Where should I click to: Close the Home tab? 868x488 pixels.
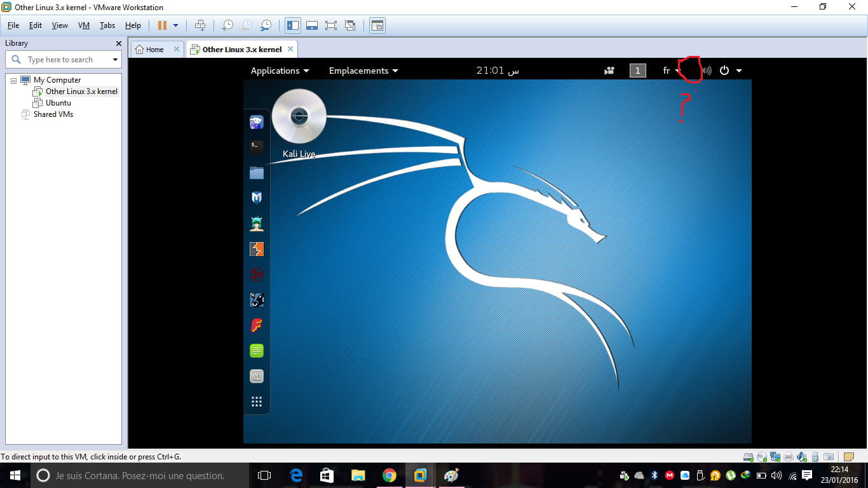pos(177,49)
